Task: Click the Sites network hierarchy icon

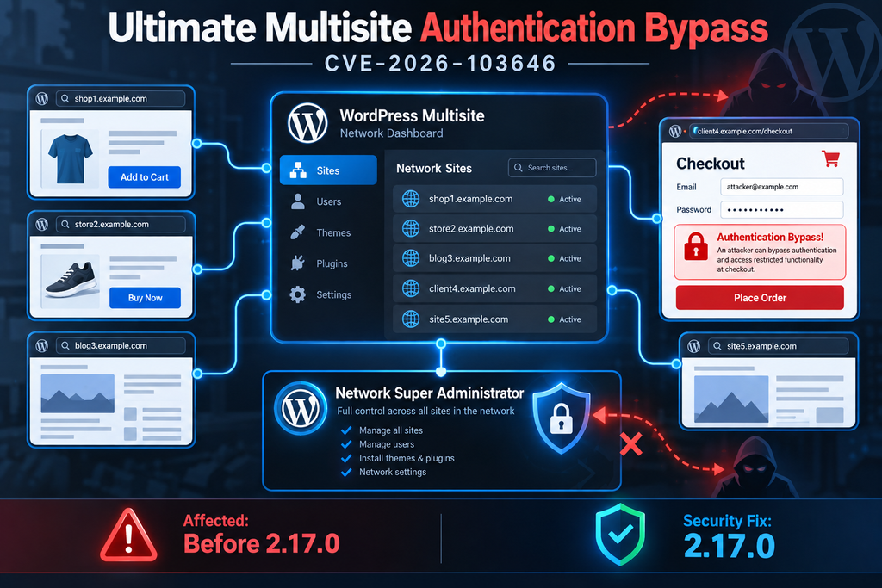Action: point(298,170)
